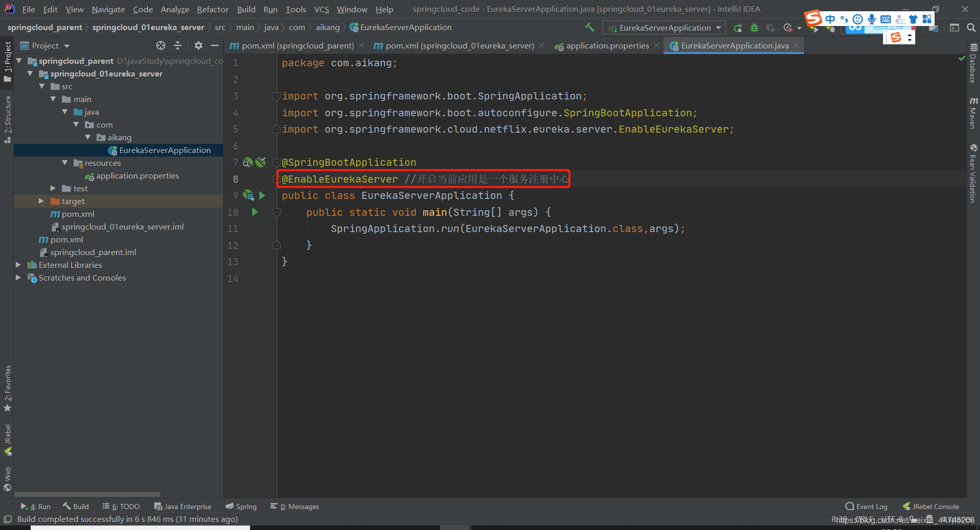Click the Run with Coverage icon
Screen dimensions: 980x530
[770, 28]
